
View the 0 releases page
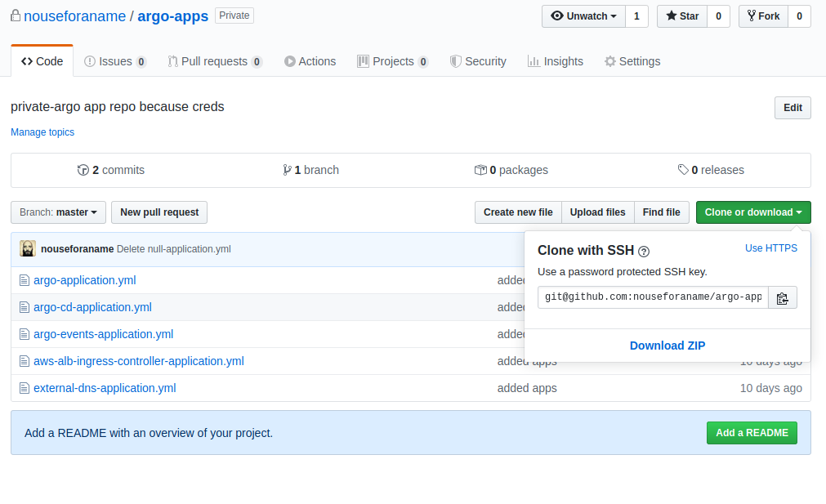tap(711, 170)
